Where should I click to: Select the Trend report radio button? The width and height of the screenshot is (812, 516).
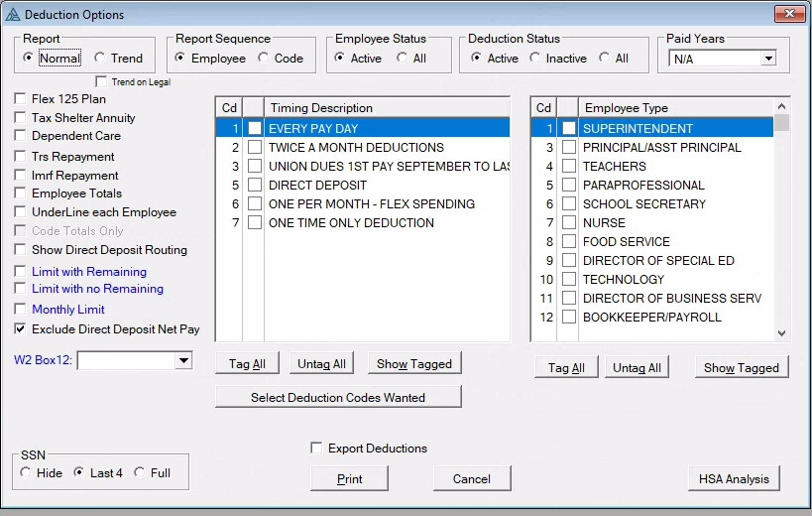(101, 59)
